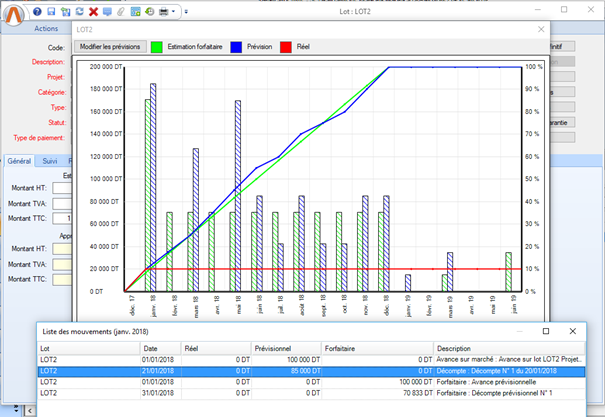Click the Refresh arrows icon in toolbar

(x=79, y=11)
